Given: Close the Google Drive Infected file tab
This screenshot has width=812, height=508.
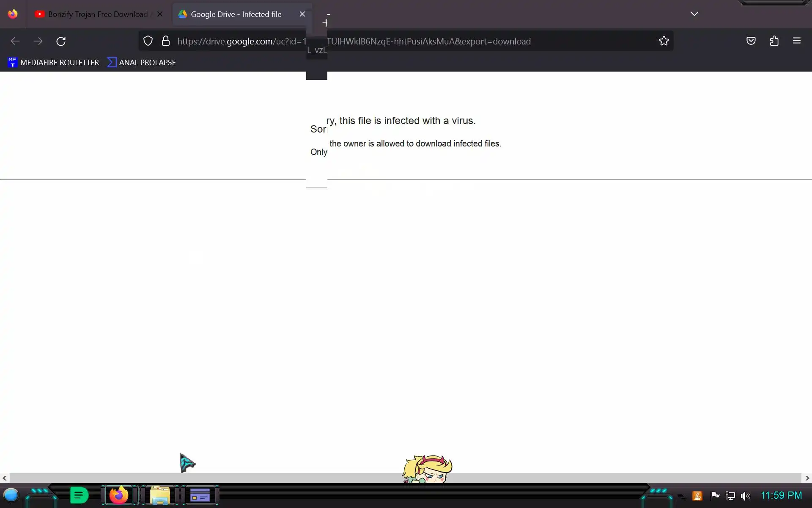Looking at the screenshot, I should click(x=302, y=14).
